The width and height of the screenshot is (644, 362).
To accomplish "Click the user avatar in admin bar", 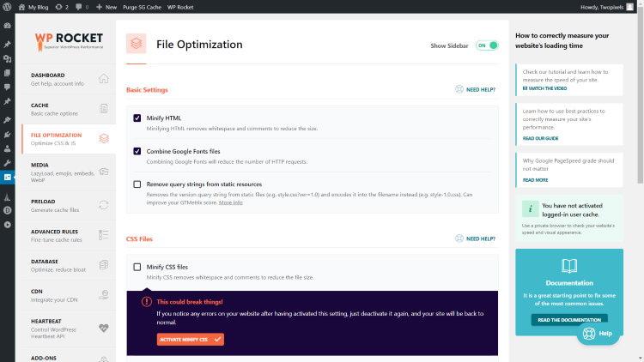I will coord(629,7).
